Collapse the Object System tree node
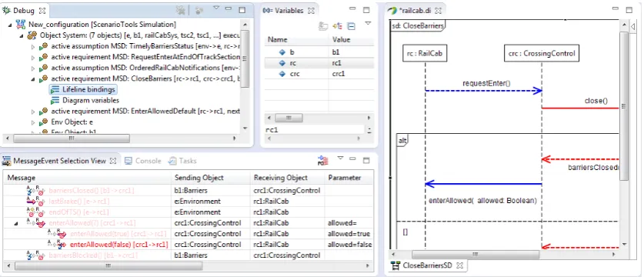The height and width of the screenshot is (277, 644). coord(22,35)
